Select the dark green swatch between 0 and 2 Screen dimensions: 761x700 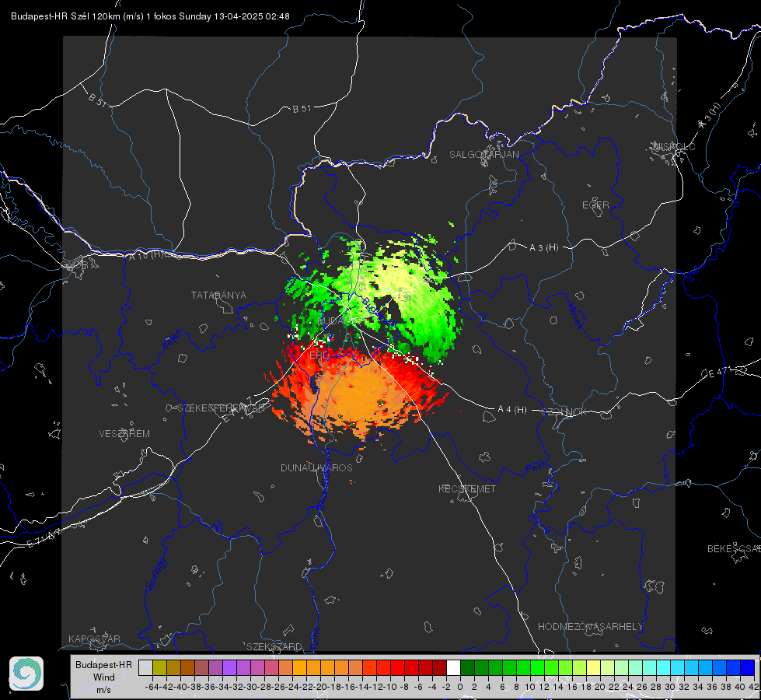tap(467, 667)
